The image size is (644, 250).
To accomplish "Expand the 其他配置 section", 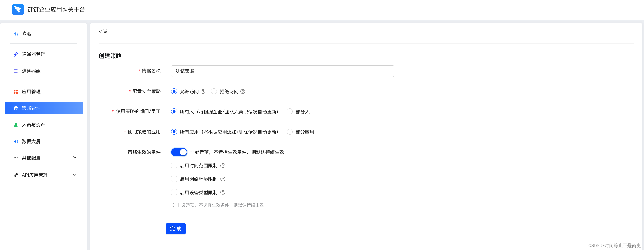I will pyautogui.click(x=75, y=158).
